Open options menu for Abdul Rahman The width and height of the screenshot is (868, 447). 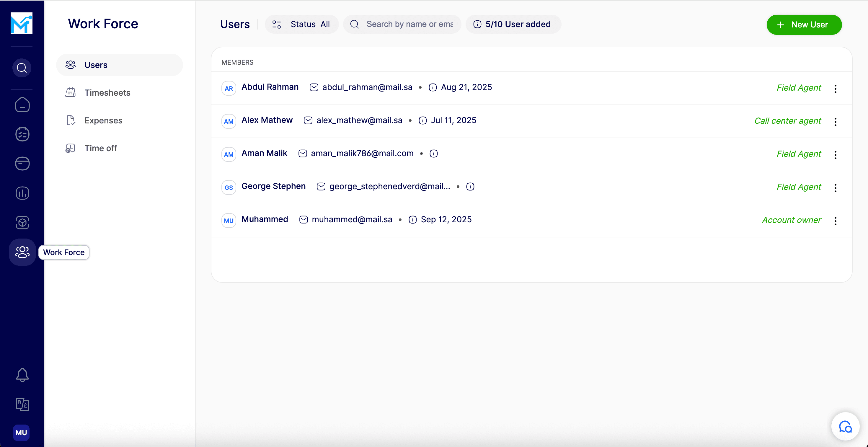[x=835, y=89]
